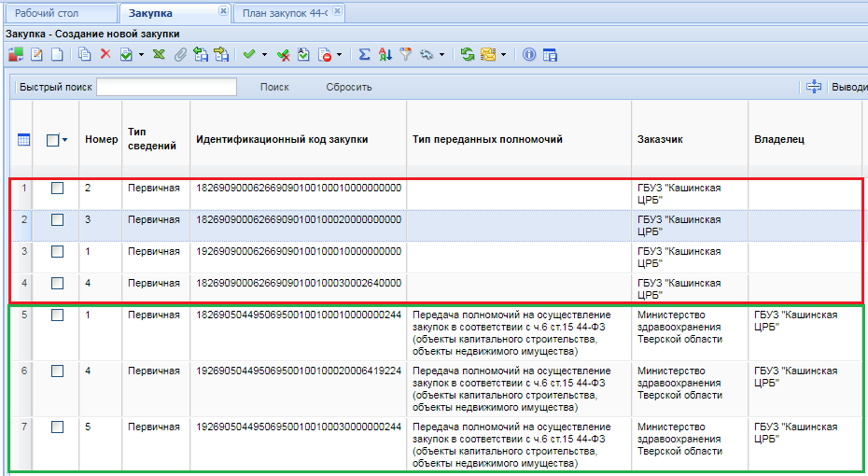
Task: Click the filter funnel icon
Action: point(405,55)
